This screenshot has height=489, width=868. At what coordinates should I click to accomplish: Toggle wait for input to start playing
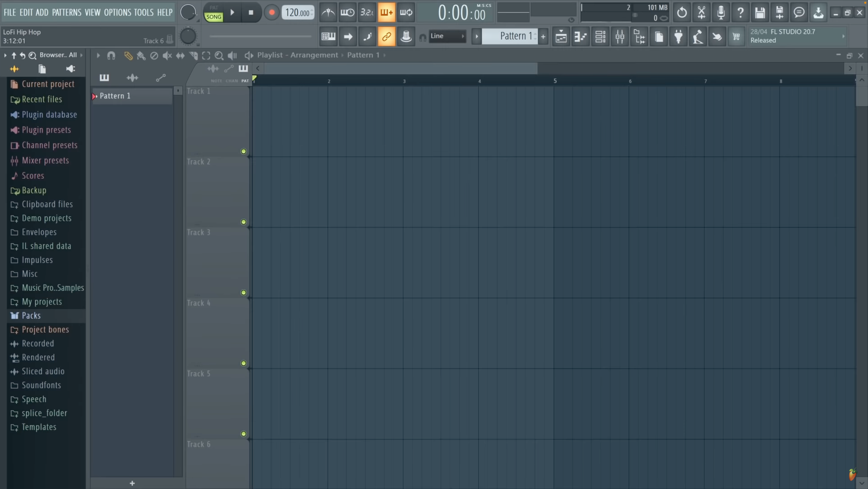click(x=347, y=13)
